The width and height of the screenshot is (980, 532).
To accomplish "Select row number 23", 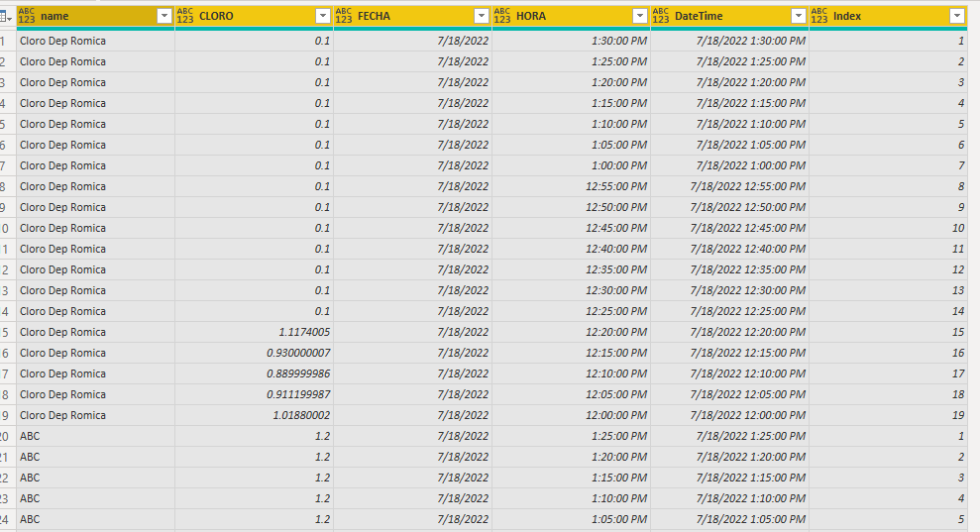I will pos(8,498).
